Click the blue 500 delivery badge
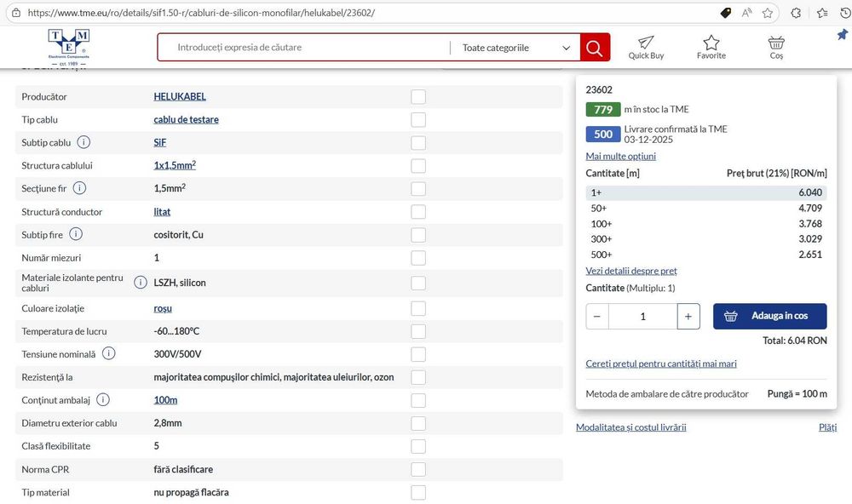Screen dimensions: 852x504 tap(603, 135)
